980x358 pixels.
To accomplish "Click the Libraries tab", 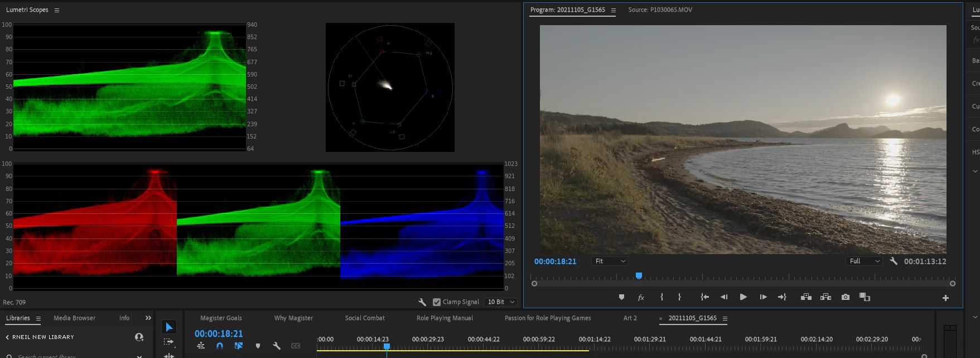I will click(x=18, y=318).
